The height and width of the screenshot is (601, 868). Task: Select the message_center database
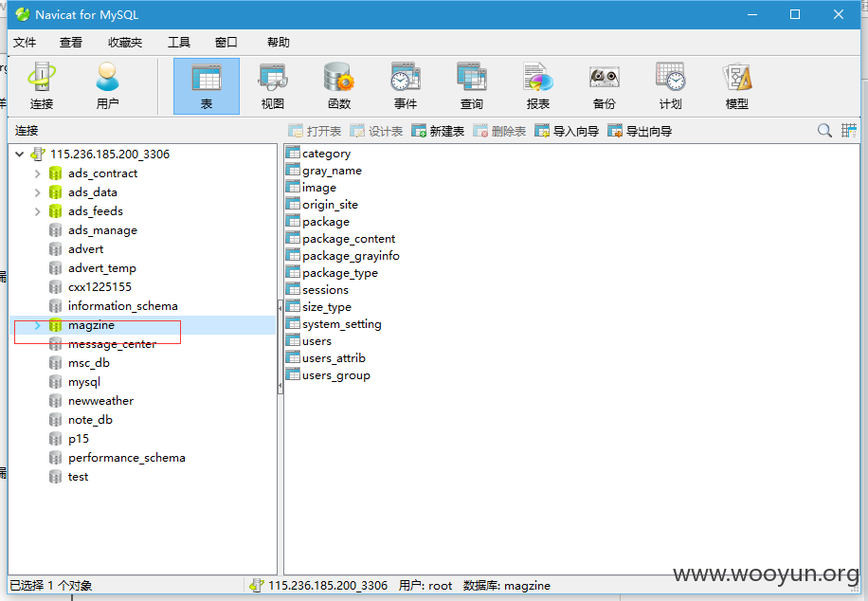point(112,344)
